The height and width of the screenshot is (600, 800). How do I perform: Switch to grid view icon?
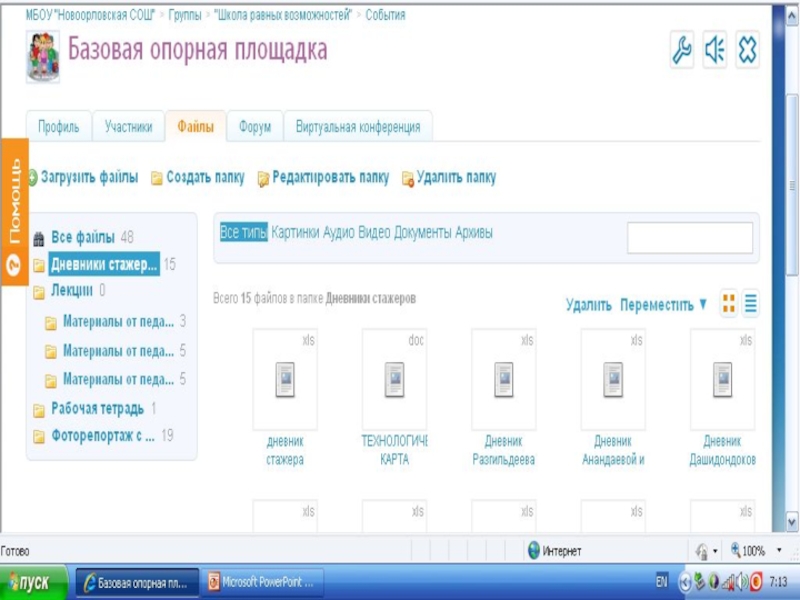click(x=729, y=304)
